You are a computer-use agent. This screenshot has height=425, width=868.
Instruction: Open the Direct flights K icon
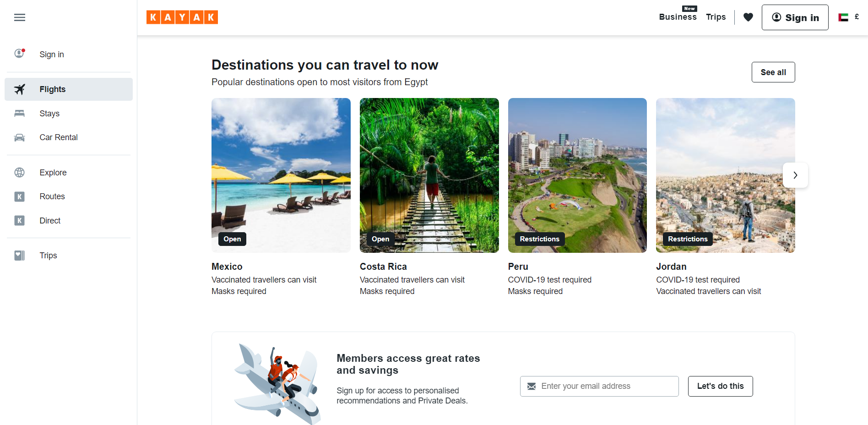[x=20, y=221]
